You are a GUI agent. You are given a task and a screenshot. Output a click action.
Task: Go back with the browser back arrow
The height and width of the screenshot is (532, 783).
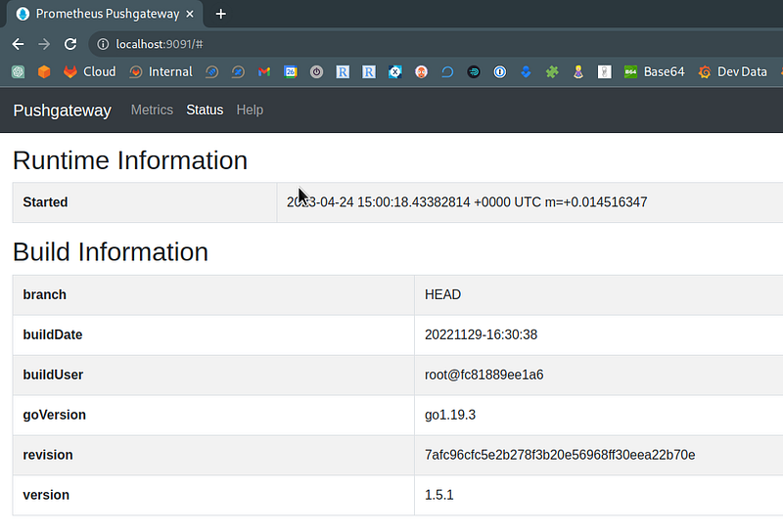[x=18, y=44]
